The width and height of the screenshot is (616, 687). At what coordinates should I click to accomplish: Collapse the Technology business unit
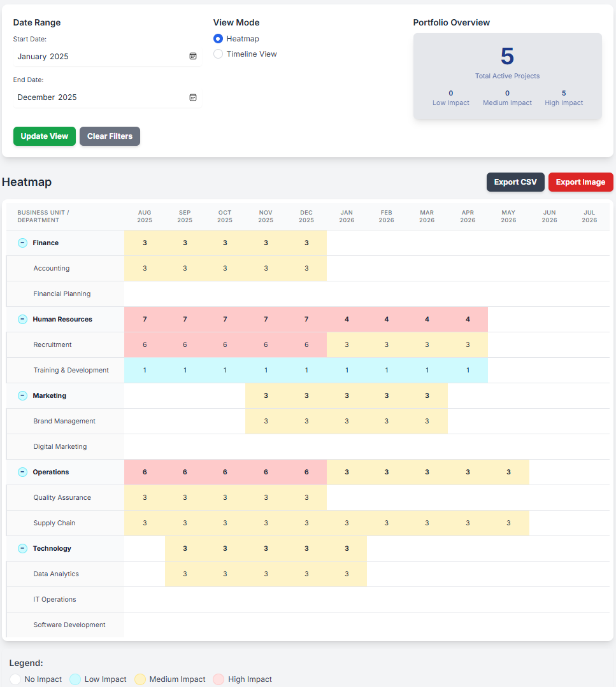[22, 548]
